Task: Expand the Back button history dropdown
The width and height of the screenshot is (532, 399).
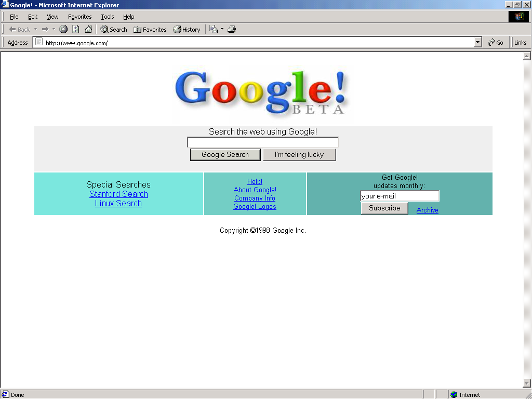Action: [35, 29]
